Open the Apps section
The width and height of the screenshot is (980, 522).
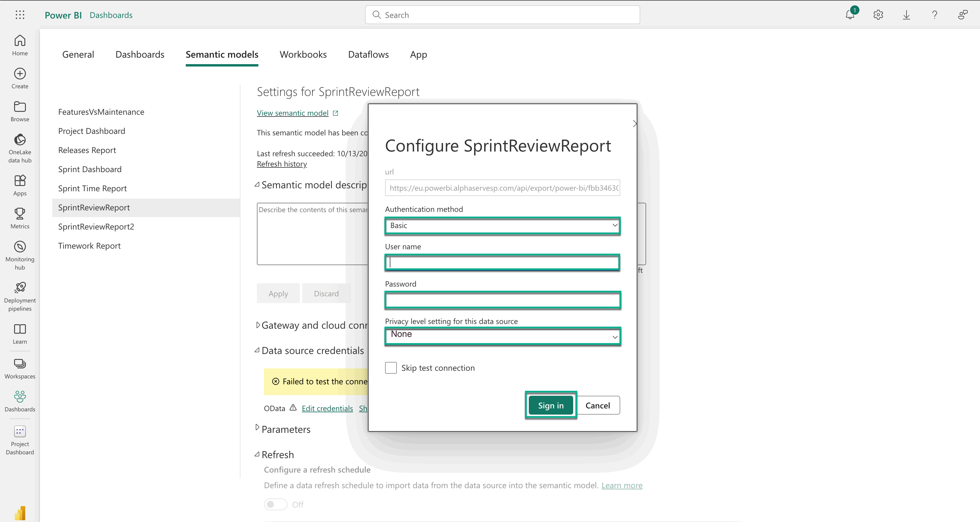pyautogui.click(x=19, y=185)
